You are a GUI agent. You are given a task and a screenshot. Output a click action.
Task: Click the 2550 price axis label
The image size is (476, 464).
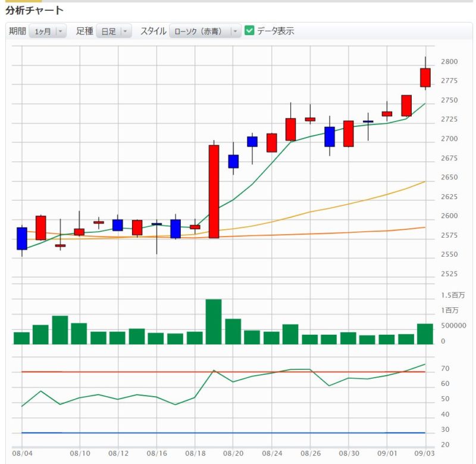pos(449,254)
